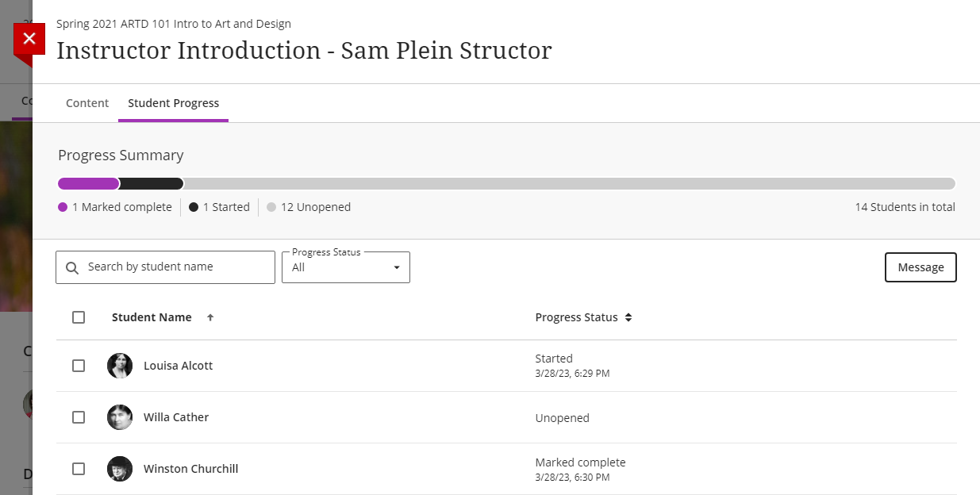Tick the checkbox for Winston Churchill
980x495 pixels.
pos(79,469)
